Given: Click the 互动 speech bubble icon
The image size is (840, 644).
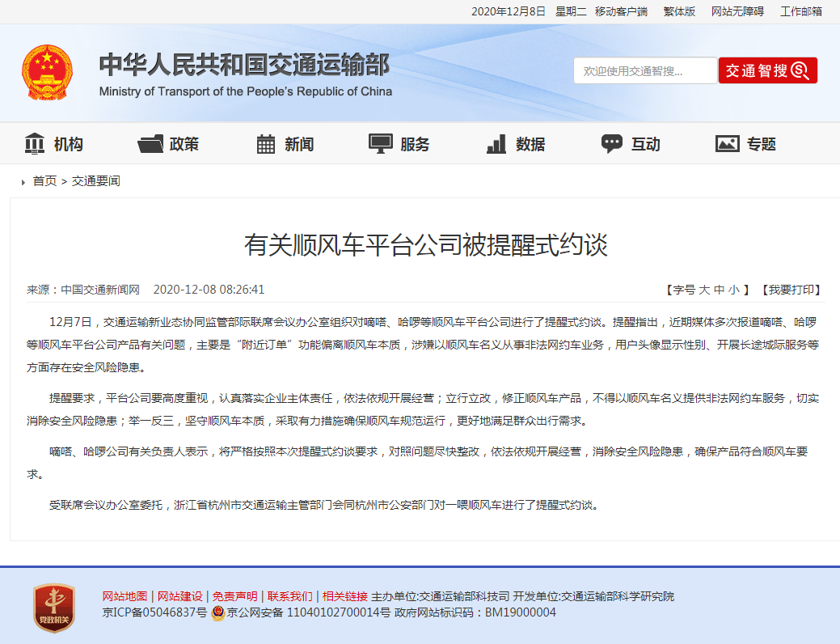Looking at the screenshot, I should [612, 144].
